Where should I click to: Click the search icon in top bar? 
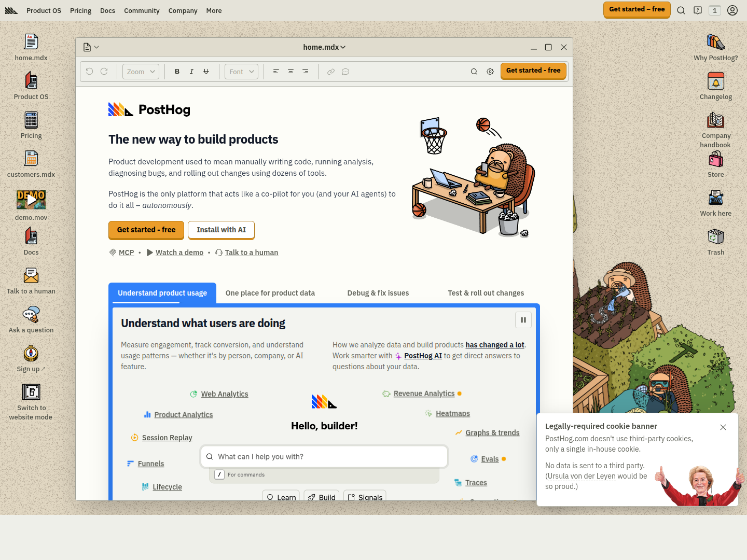[x=681, y=10]
